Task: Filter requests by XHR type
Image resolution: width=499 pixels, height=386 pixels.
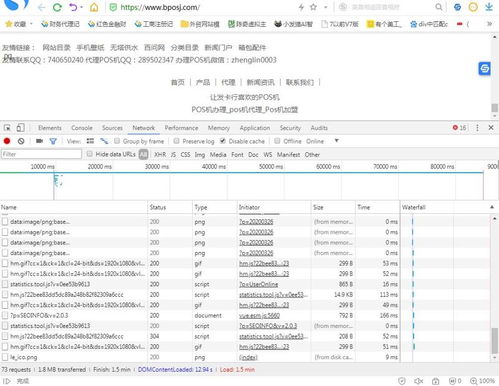Action: click(x=160, y=154)
